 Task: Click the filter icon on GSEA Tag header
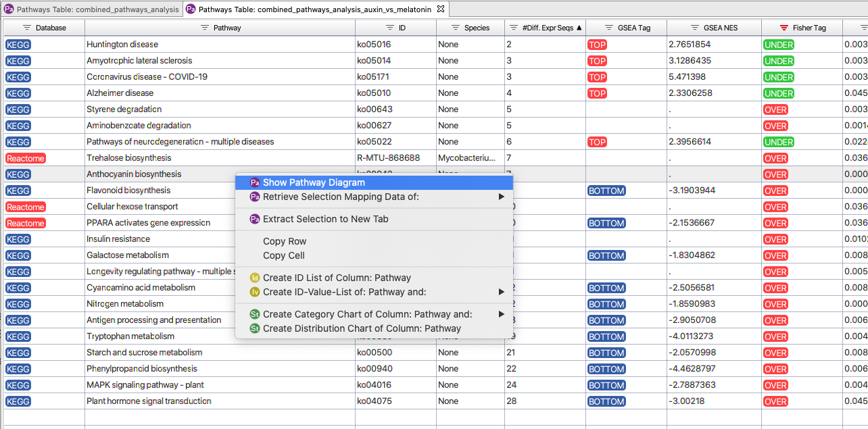609,28
